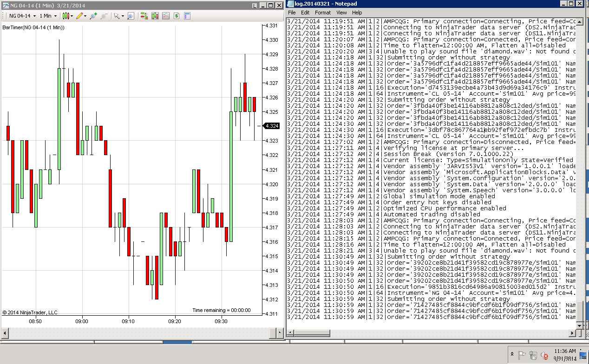This screenshot has width=589, height=364.
Task: Click the candlestick chart style icon
Action: 66,16
